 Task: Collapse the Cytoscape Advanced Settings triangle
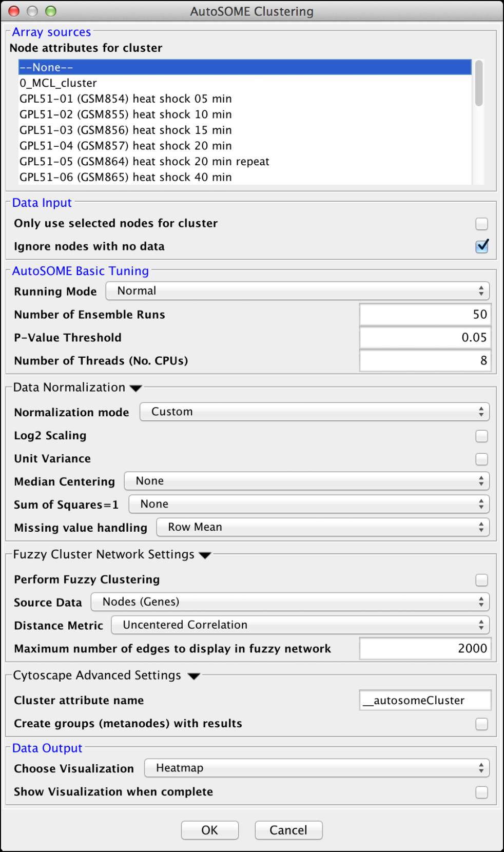pyautogui.click(x=193, y=676)
